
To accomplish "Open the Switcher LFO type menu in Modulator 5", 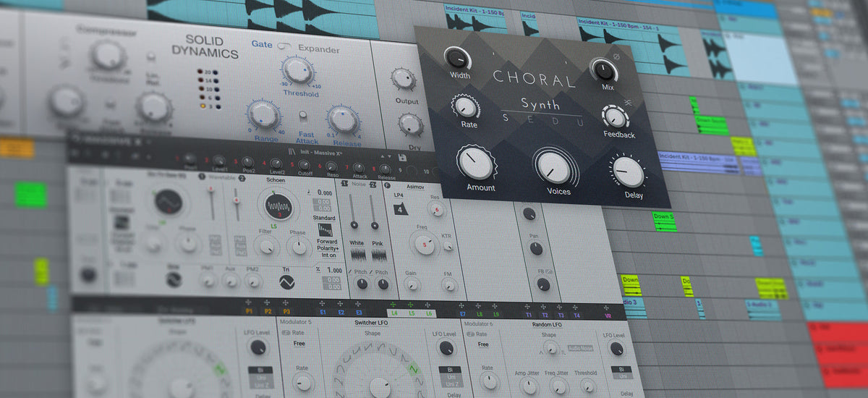I will pyautogui.click(x=370, y=321).
